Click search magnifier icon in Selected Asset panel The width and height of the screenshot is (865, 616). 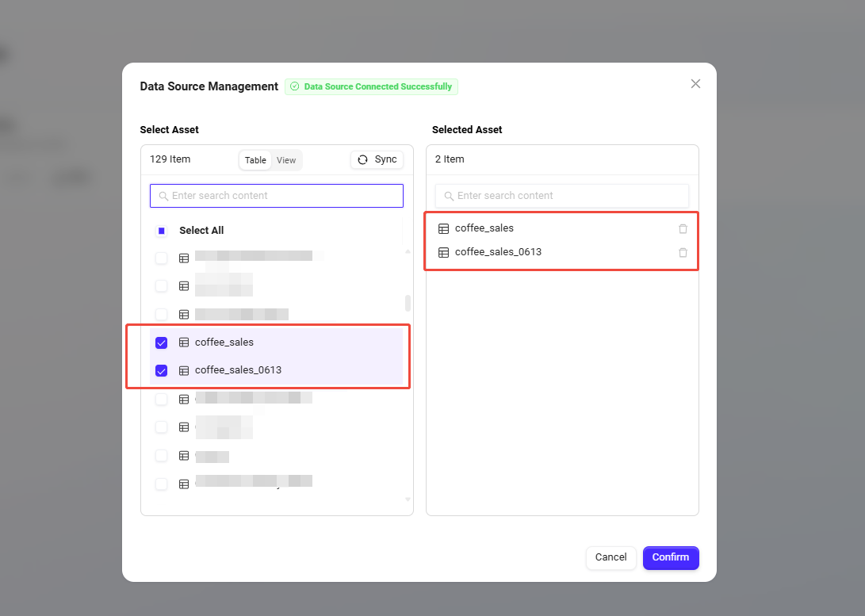449,196
